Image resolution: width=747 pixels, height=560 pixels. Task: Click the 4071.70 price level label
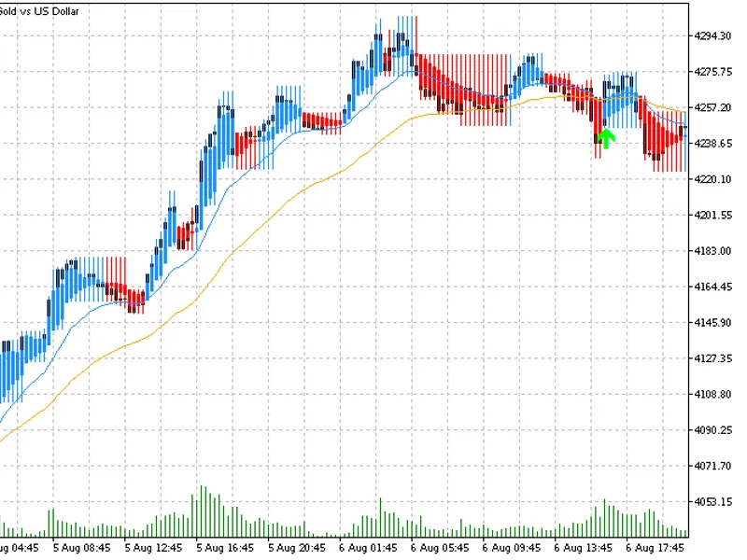click(712, 466)
